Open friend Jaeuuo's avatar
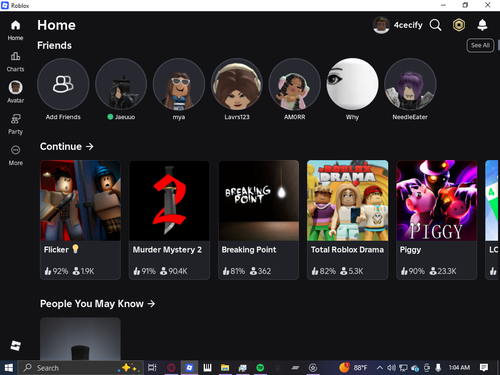500x375 pixels. [121, 84]
